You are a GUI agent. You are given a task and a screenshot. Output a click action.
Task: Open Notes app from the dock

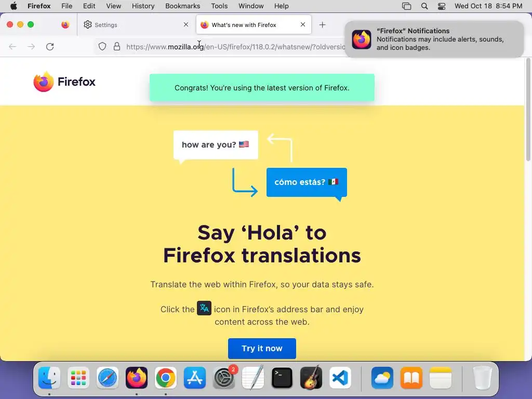click(x=441, y=378)
